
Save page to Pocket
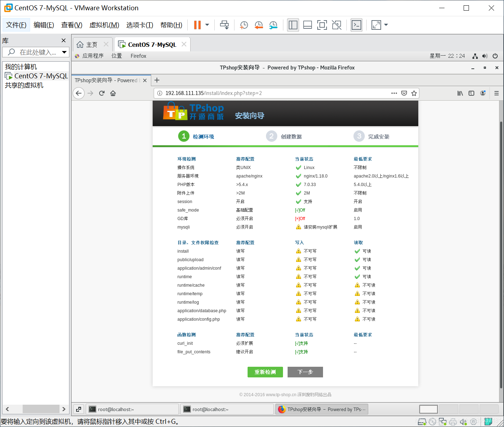(404, 93)
